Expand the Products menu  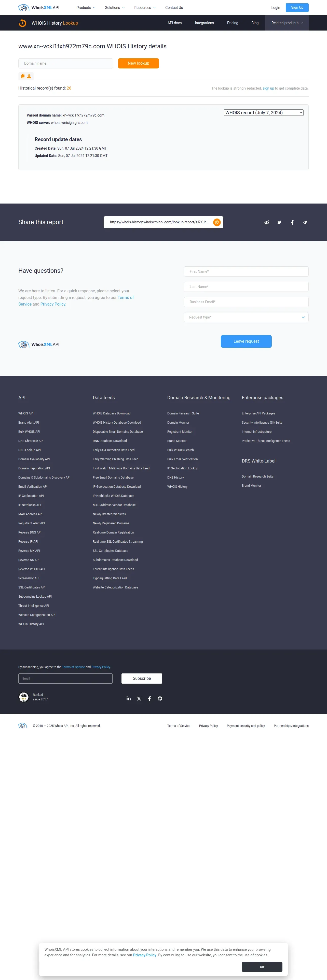click(86, 8)
